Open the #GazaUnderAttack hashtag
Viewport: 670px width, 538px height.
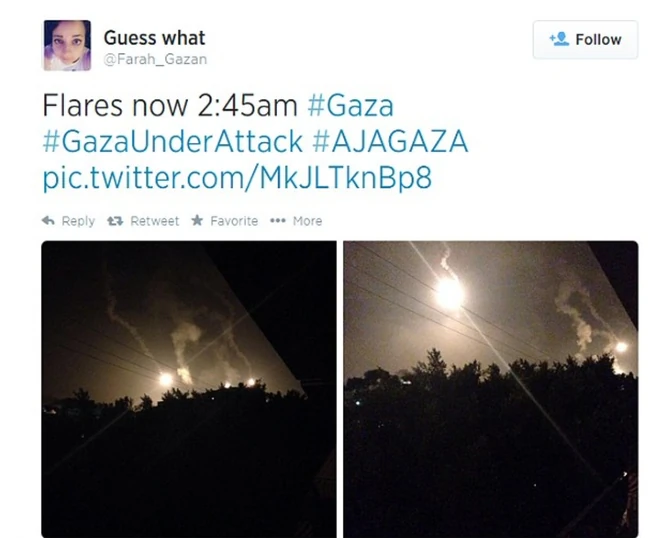173,141
